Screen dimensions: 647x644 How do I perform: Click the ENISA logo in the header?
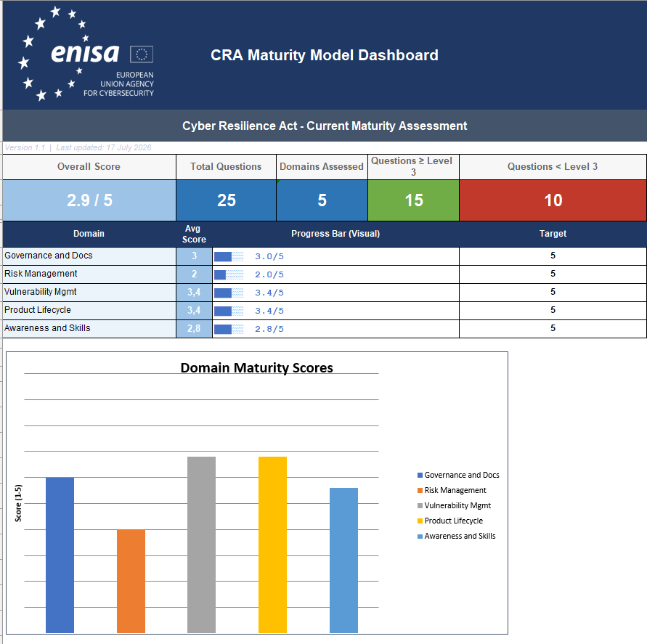(86, 53)
